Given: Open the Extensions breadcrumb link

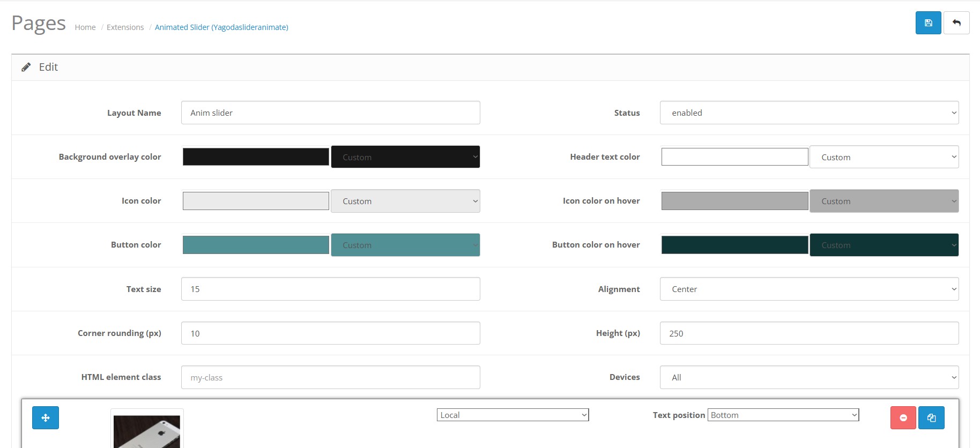Looking at the screenshot, I should [x=125, y=27].
